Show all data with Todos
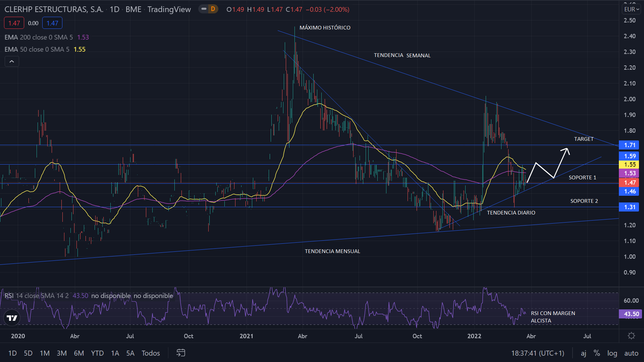This screenshot has width=644, height=362. [151, 353]
